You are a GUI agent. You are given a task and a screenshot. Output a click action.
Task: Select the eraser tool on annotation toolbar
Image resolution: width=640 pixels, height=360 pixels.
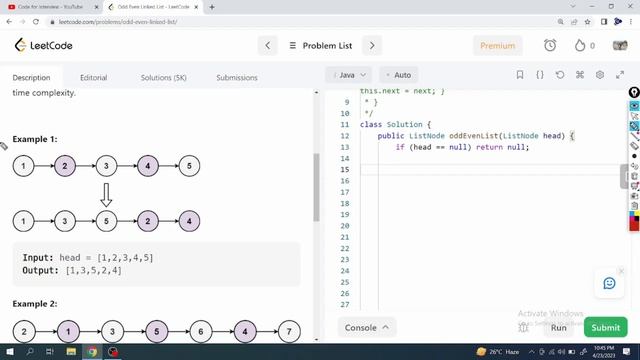(634, 146)
